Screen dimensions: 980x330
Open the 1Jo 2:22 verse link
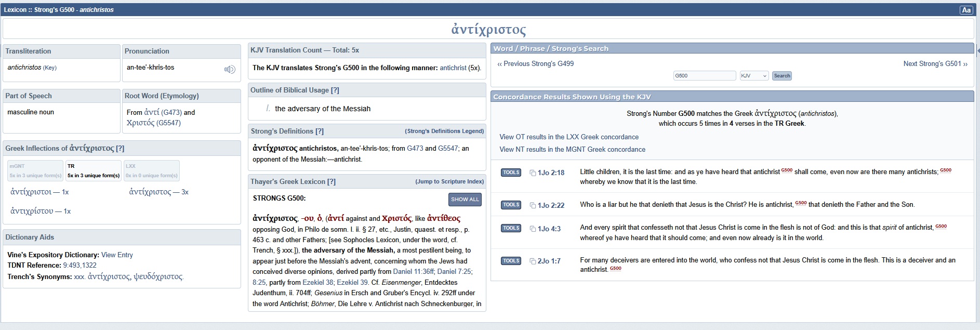click(x=551, y=206)
